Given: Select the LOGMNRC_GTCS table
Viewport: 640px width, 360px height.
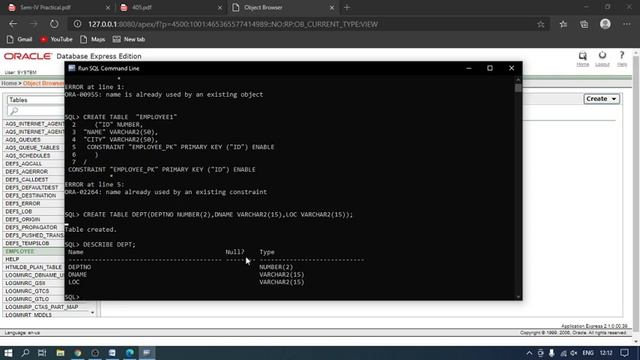Looking at the screenshot, I should 27,291.
